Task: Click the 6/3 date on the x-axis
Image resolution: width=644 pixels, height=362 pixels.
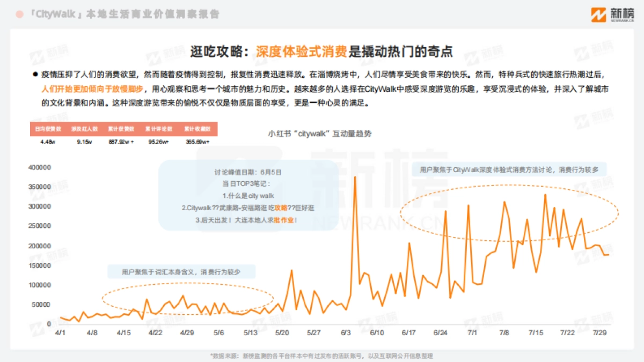Action: point(345,333)
